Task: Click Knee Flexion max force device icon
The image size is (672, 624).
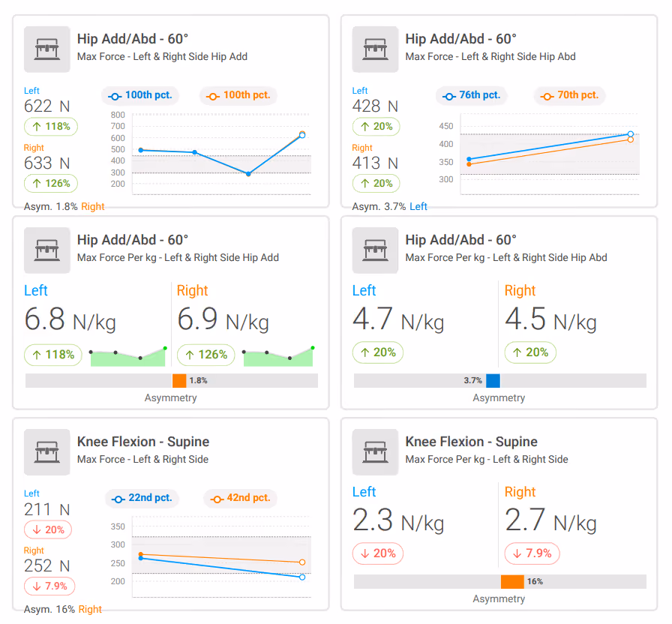Action: (47, 452)
